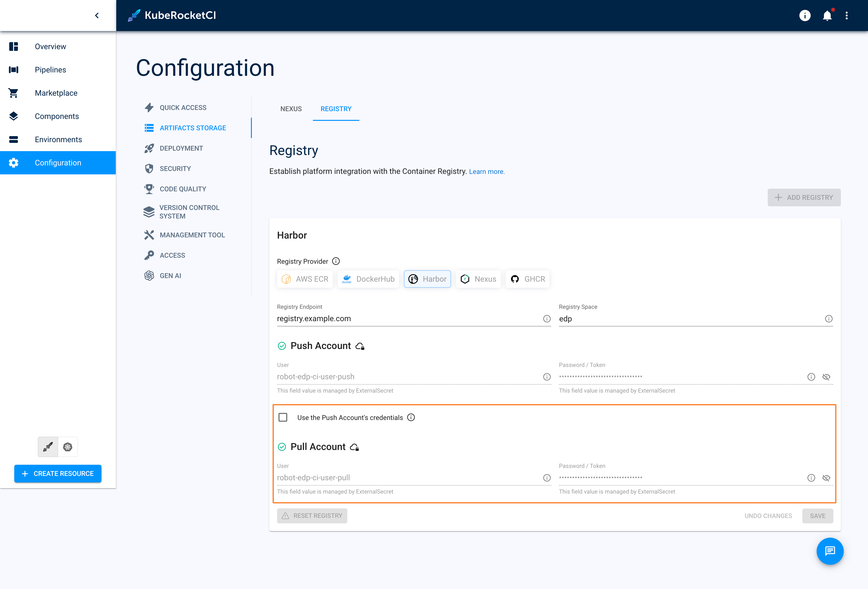Image resolution: width=868 pixels, height=589 pixels.
Task: Click the Learn more registry link
Action: point(486,171)
